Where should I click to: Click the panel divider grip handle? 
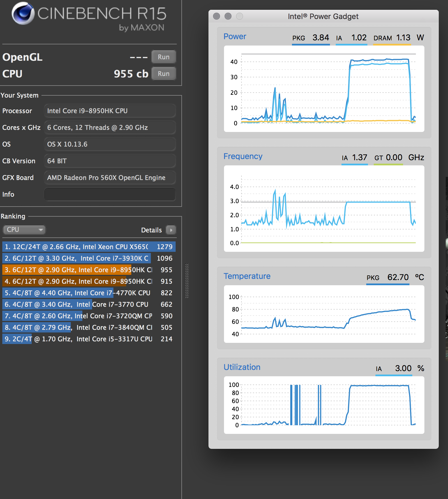click(x=187, y=281)
